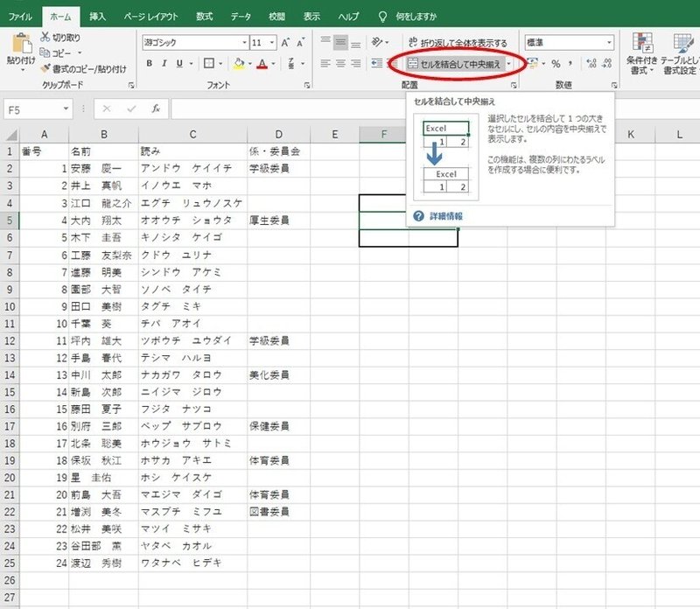This screenshot has height=609, width=700.
Task: Switch to the Data (データ) tab
Action: [x=241, y=17]
